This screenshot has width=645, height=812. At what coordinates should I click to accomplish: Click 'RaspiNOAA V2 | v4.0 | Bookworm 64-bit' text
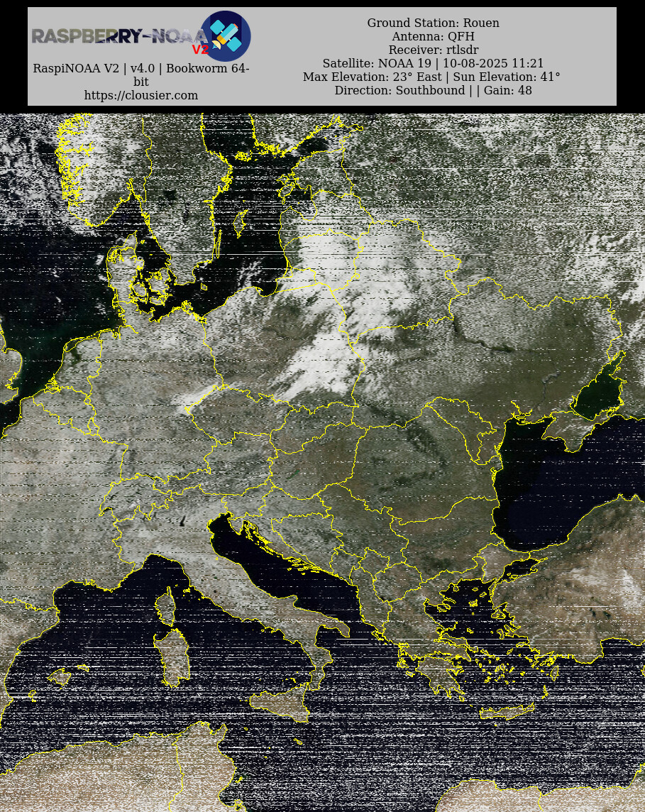[140, 75]
